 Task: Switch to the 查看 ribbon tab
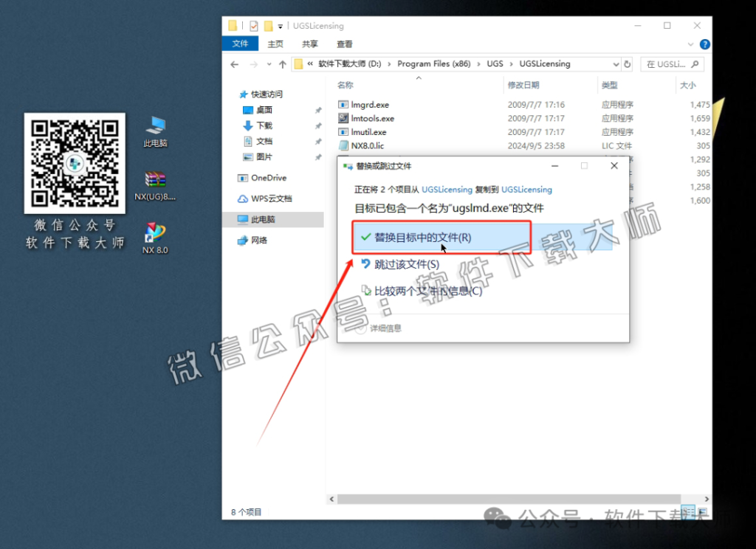(345, 44)
